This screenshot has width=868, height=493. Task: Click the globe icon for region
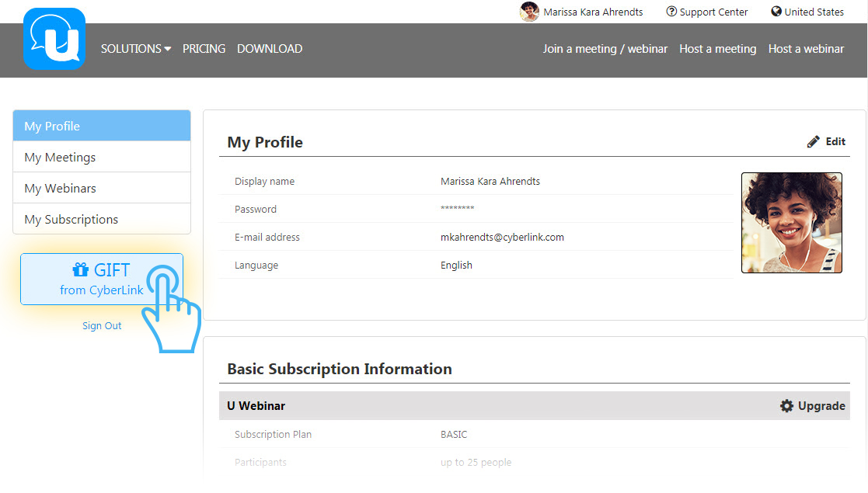click(x=776, y=12)
